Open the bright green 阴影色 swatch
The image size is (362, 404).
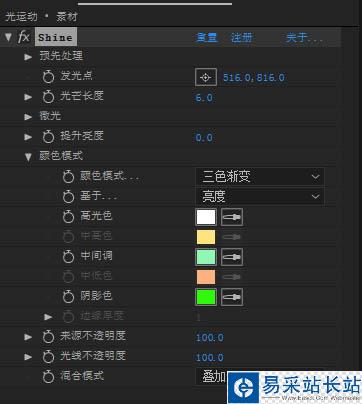[x=206, y=297]
